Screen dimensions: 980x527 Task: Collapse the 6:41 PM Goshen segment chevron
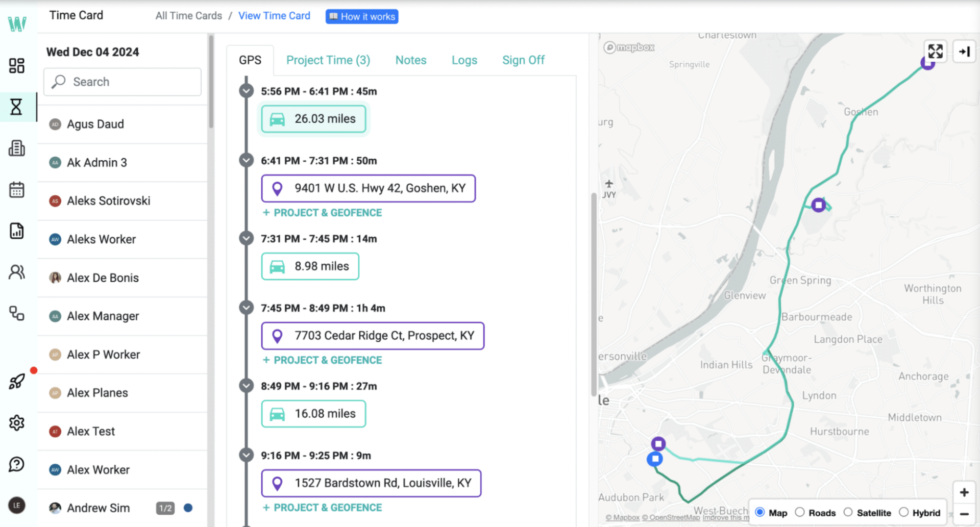point(247,160)
